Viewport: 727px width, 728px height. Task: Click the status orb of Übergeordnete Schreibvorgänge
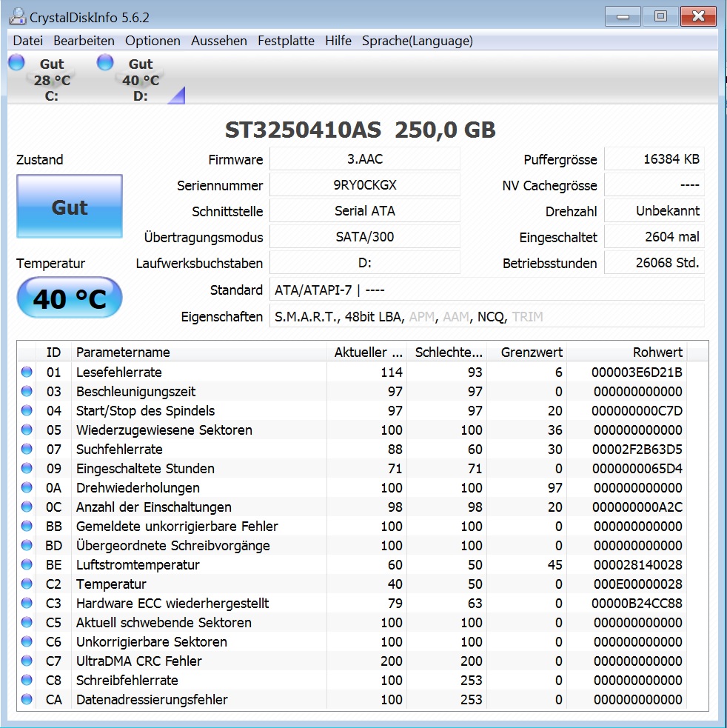pyautogui.click(x=27, y=546)
